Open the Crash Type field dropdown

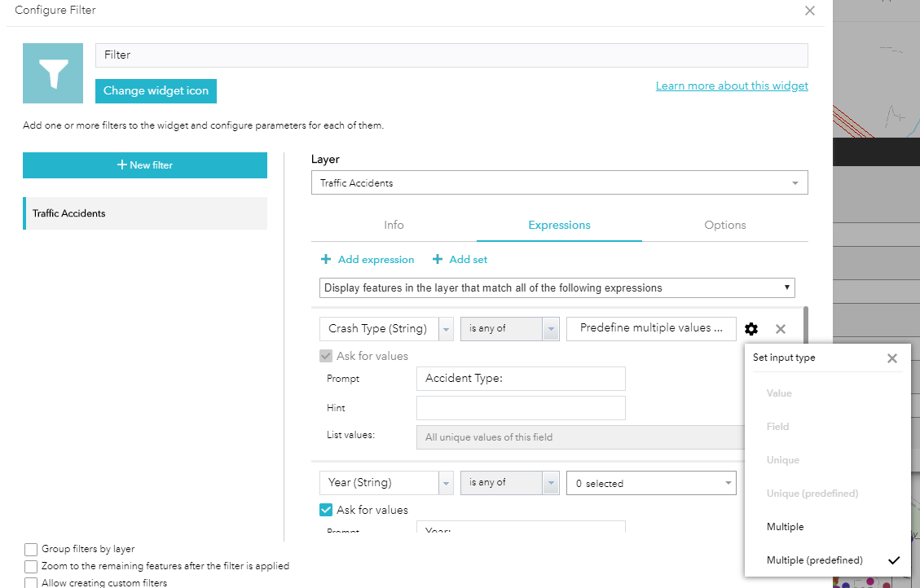(446, 329)
